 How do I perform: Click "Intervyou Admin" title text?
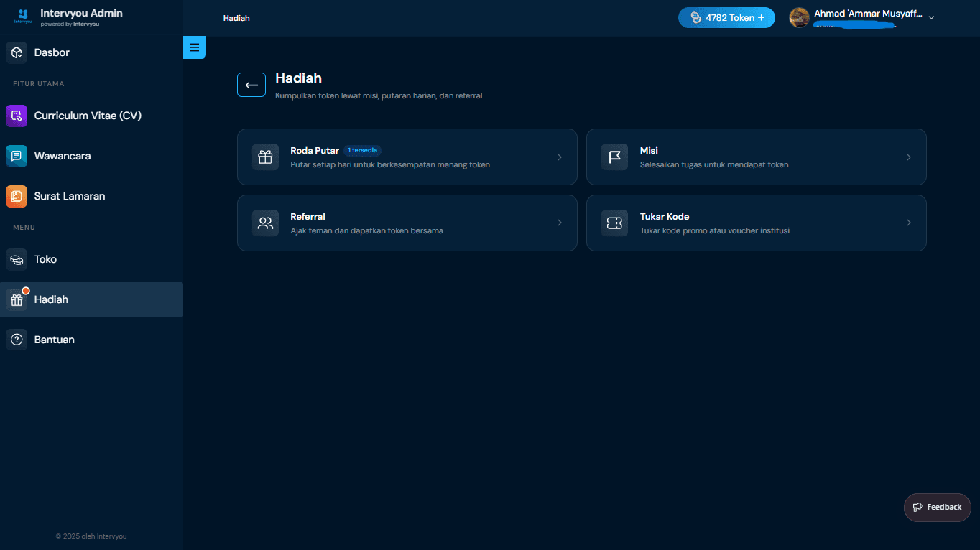[x=81, y=13]
